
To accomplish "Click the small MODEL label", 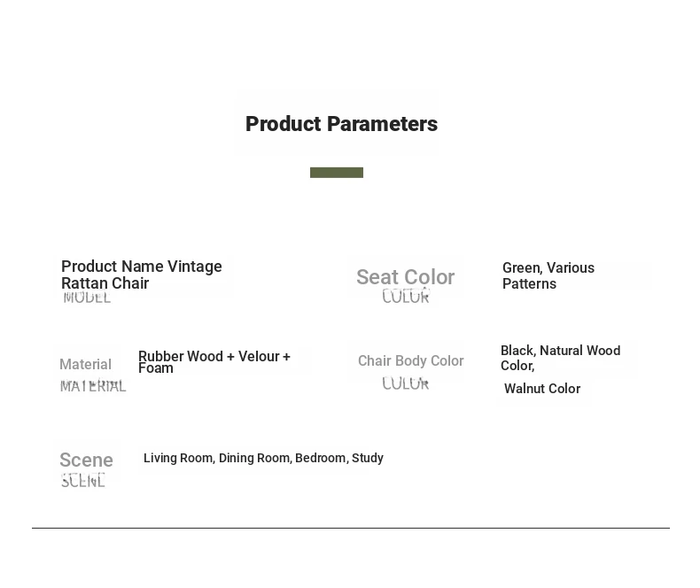I will click(x=87, y=298).
